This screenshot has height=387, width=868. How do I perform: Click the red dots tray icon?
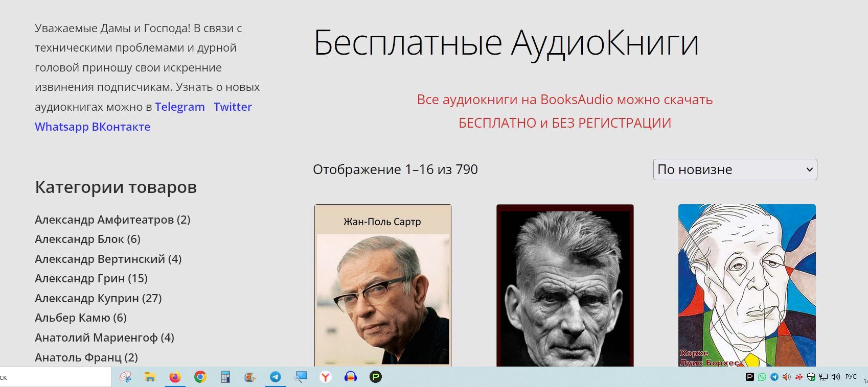(x=799, y=377)
